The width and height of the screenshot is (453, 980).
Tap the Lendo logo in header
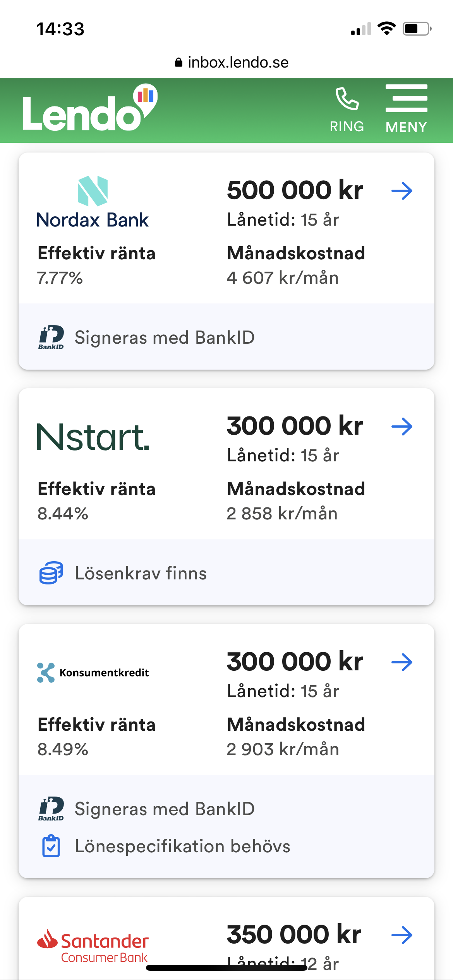(90, 110)
